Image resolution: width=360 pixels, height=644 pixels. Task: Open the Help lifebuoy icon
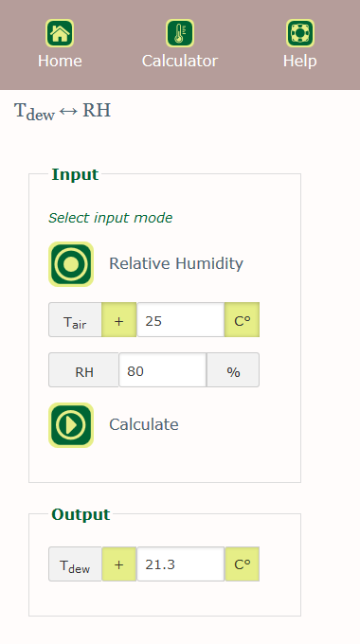[300, 33]
